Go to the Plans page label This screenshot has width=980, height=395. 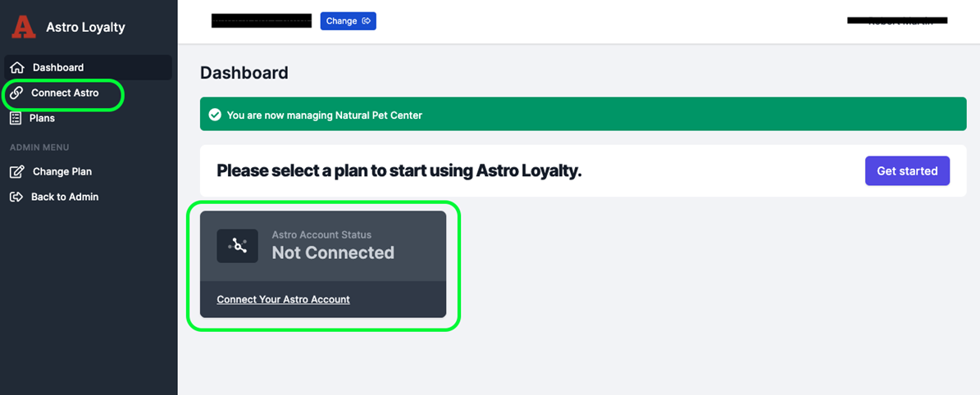[x=43, y=118]
